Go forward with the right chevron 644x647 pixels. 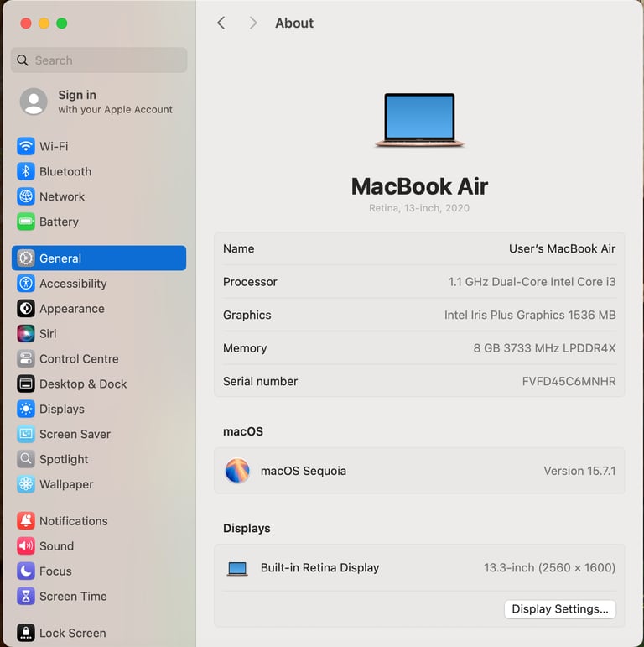pyautogui.click(x=252, y=23)
